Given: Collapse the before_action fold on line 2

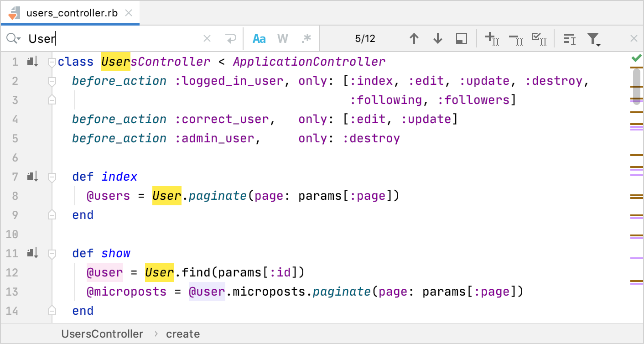Looking at the screenshot, I should pyautogui.click(x=52, y=81).
